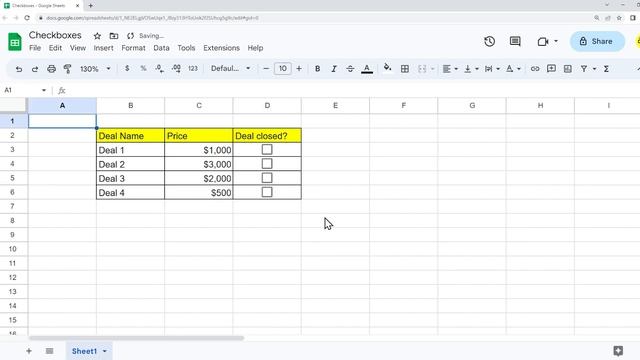Open the Insert menu
640x360 pixels.
103,48
